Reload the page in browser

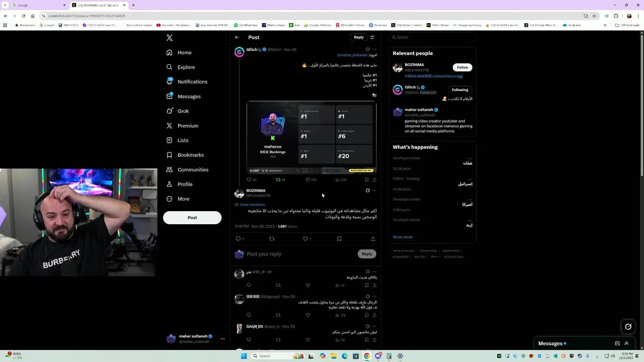(x=24, y=16)
